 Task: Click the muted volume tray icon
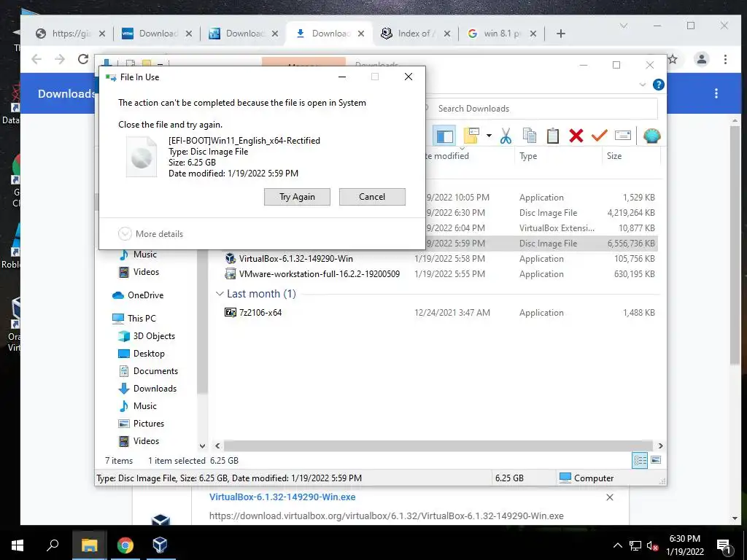click(653, 545)
